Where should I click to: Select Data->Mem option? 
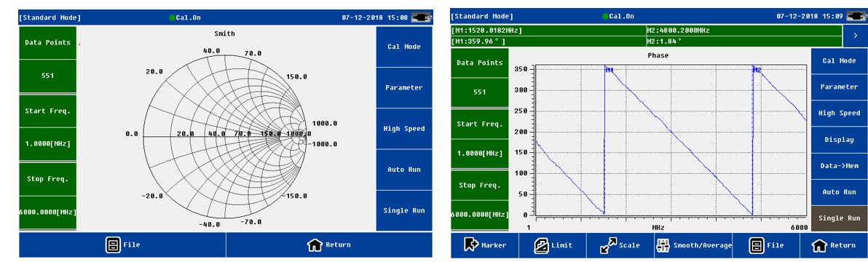839,165
